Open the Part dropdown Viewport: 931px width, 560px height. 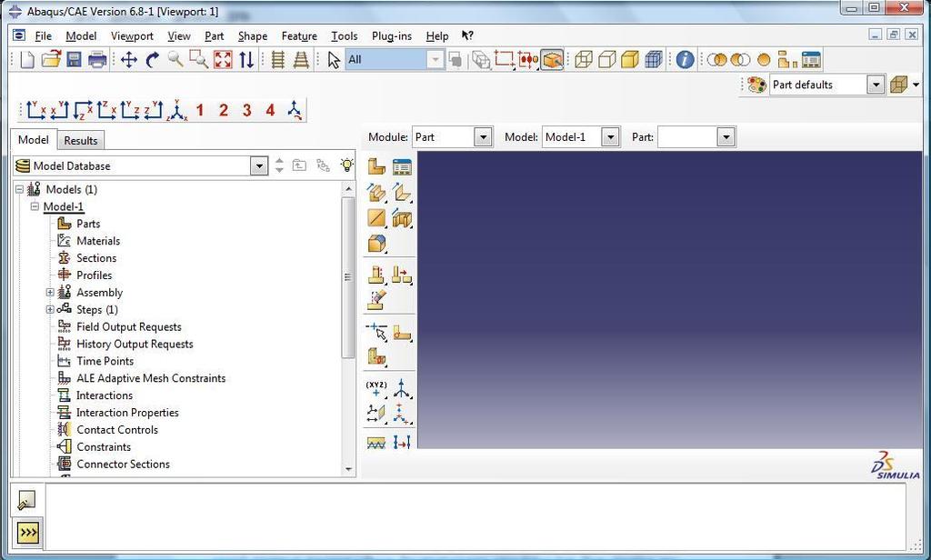[726, 137]
